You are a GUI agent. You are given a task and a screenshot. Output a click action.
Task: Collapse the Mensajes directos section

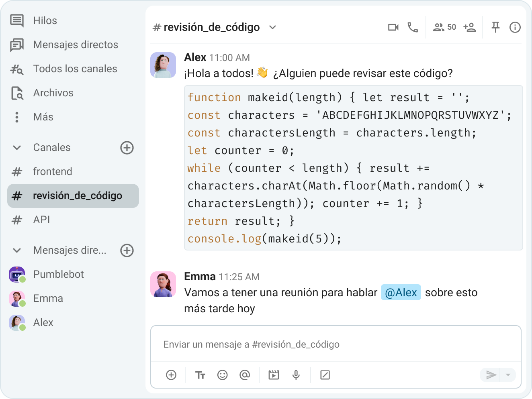click(16, 250)
